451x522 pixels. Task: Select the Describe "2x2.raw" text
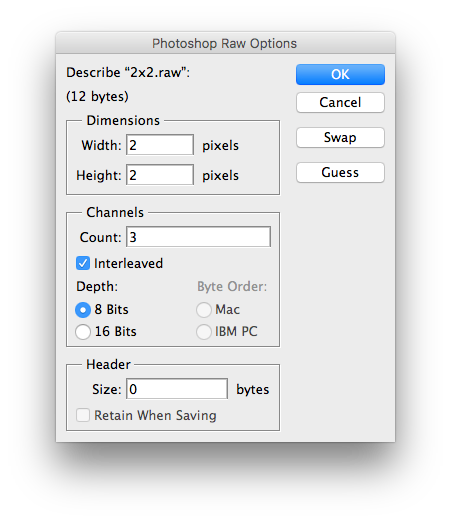128,72
